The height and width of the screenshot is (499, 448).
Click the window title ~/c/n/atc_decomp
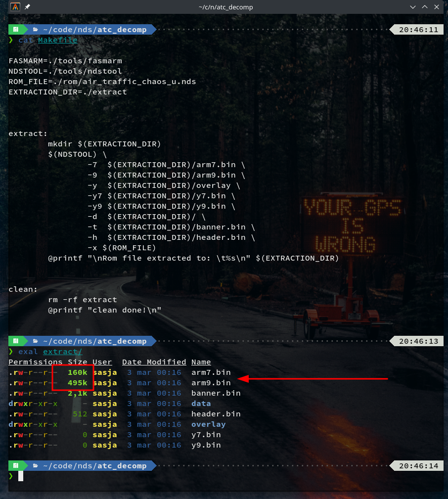click(225, 7)
